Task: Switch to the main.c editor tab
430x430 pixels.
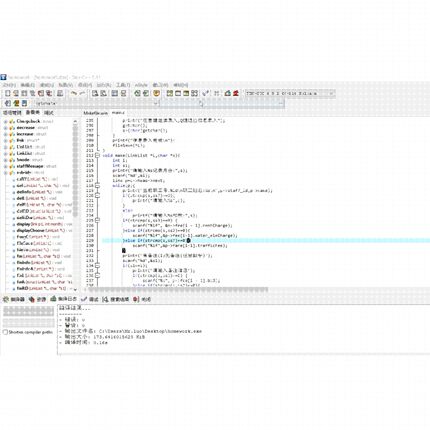Action: (x=118, y=113)
